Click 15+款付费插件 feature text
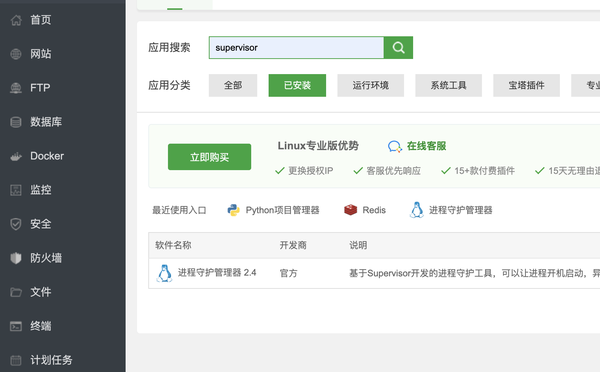Image resolution: width=600 pixels, height=372 pixels. point(484,171)
